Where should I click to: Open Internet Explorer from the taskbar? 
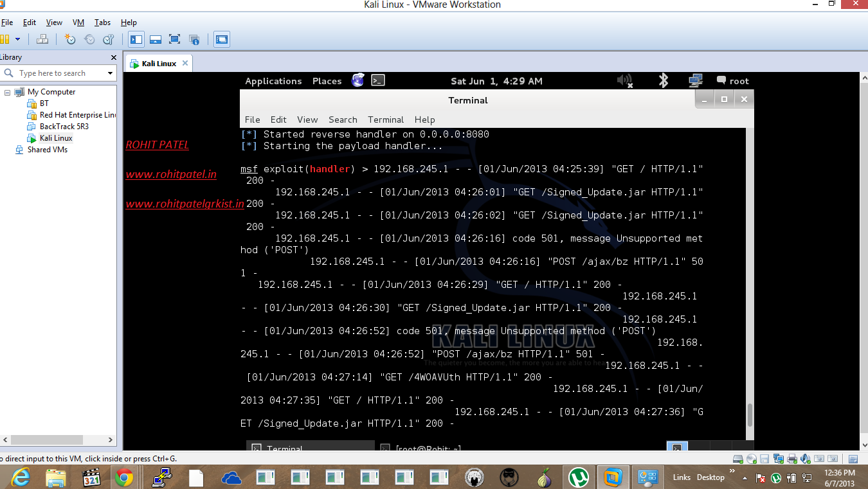click(21, 477)
